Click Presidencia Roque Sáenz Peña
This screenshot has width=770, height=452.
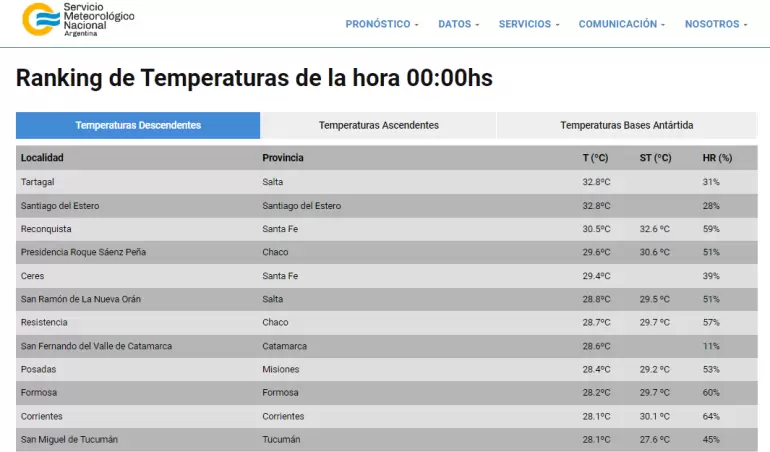pos(83,252)
